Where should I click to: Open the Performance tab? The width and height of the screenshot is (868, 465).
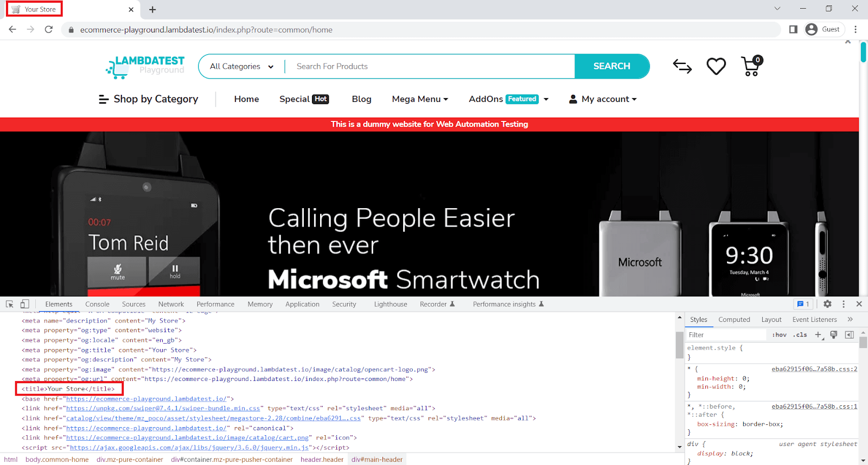point(215,304)
